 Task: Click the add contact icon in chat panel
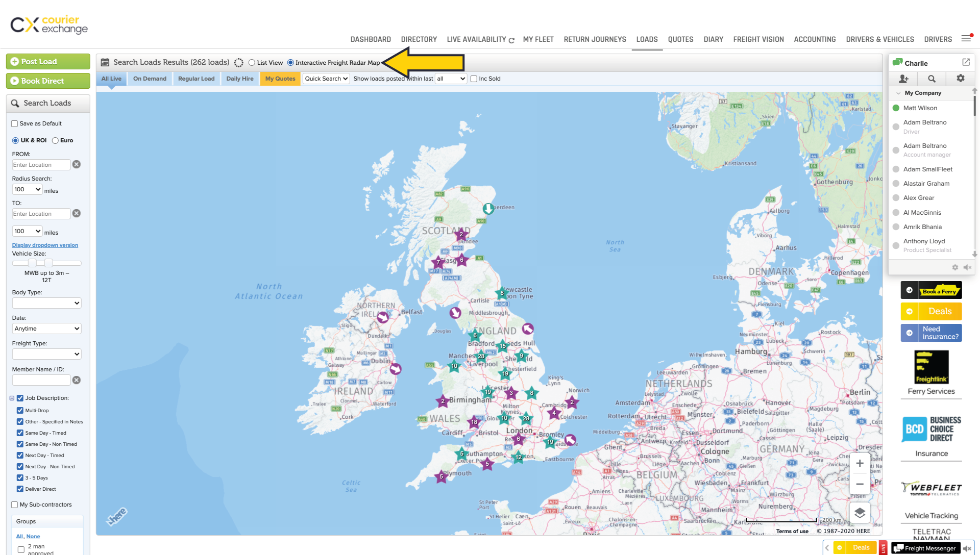click(x=903, y=79)
